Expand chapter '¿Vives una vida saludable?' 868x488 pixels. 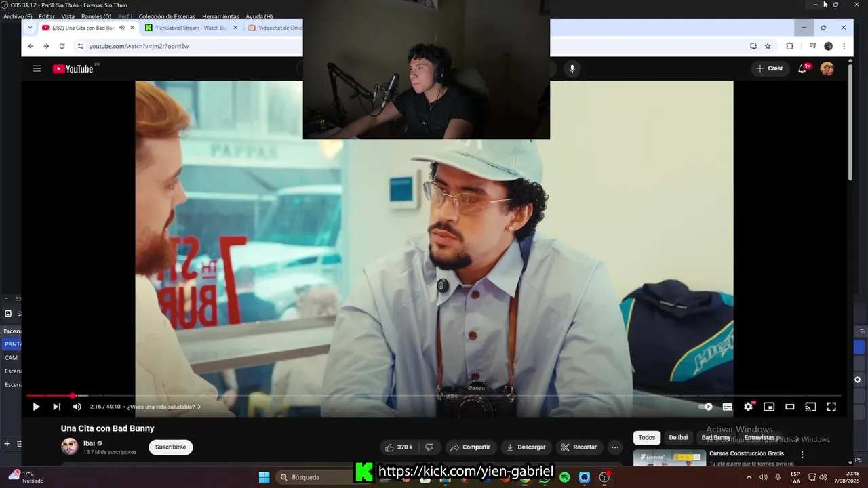[x=164, y=407]
